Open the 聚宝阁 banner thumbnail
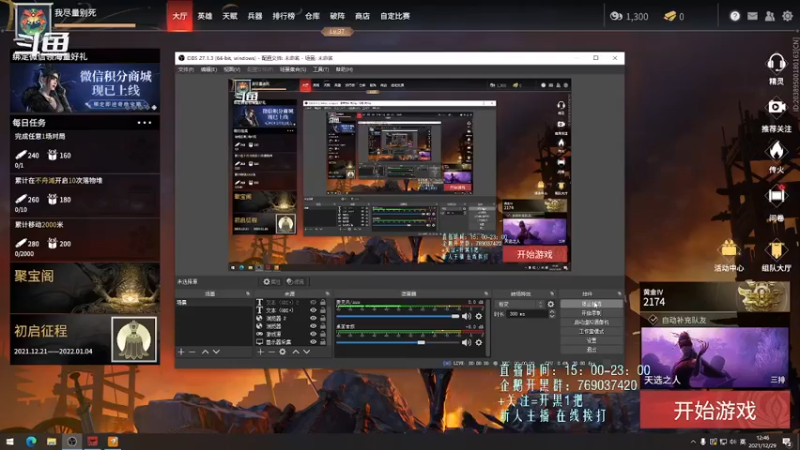This screenshot has width=800, height=450. [x=85, y=288]
